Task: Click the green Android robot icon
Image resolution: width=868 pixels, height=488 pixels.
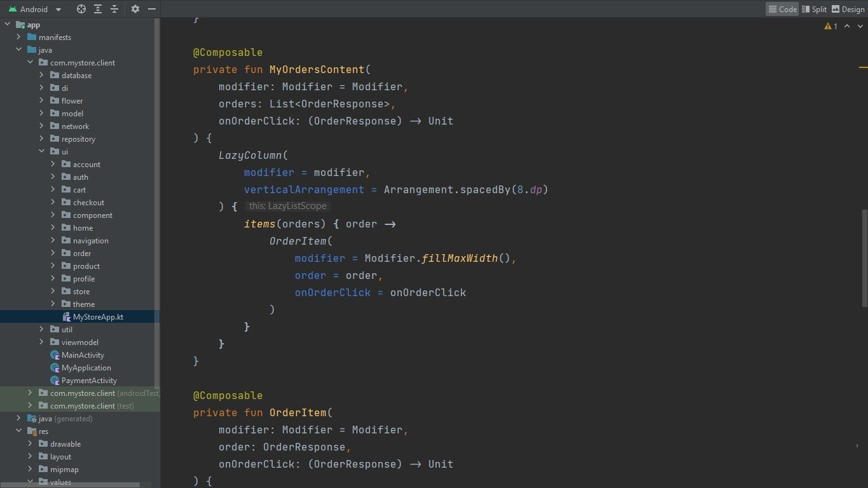Action: [11, 9]
